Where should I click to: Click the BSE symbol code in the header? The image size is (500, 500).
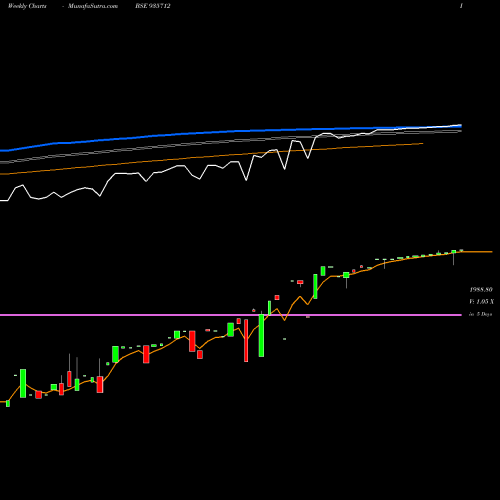[x=153, y=6]
